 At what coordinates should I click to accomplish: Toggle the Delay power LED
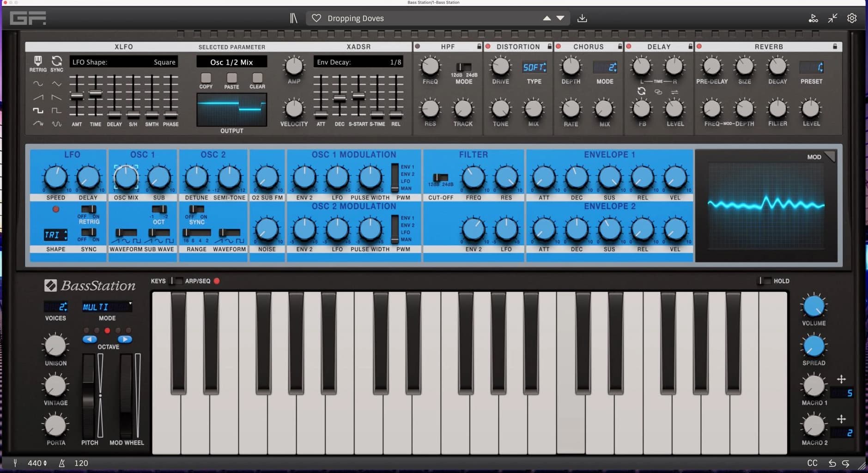[x=628, y=46]
